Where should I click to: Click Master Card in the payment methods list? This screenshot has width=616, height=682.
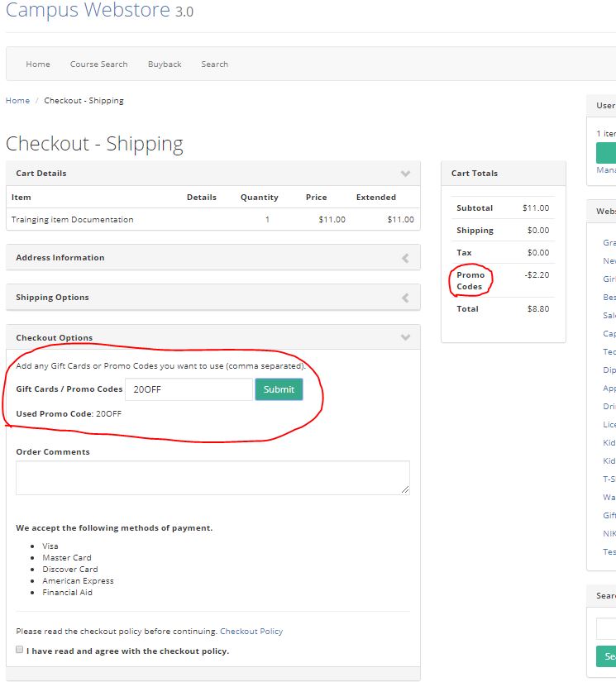pos(67,558)
